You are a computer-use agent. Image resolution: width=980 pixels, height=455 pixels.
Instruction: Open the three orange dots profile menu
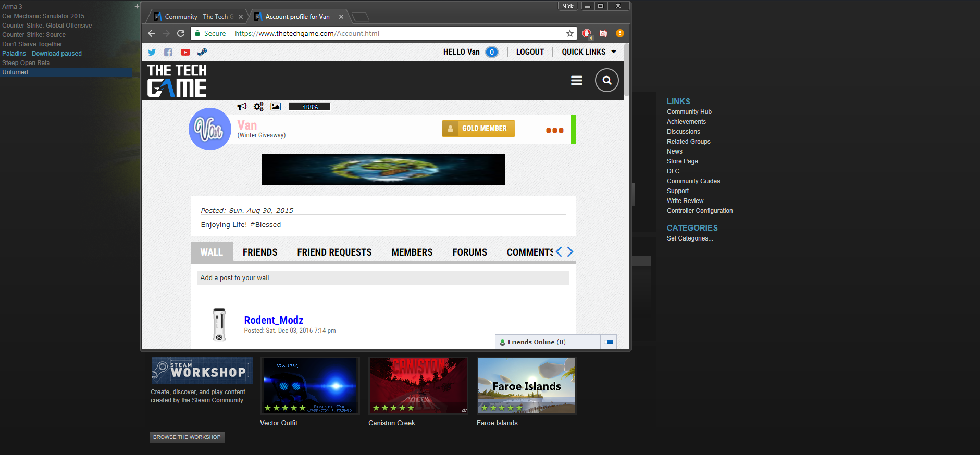[554, 131]
